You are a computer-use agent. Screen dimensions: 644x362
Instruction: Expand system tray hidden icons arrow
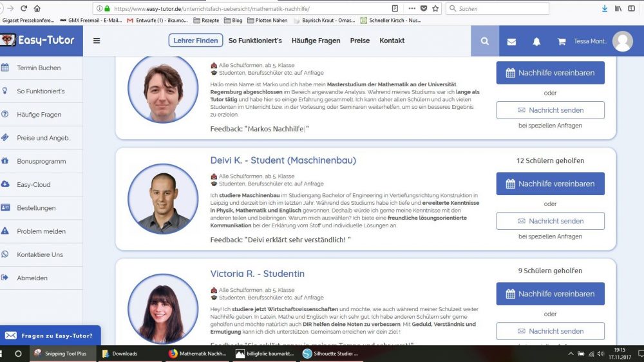click(571, 354)
